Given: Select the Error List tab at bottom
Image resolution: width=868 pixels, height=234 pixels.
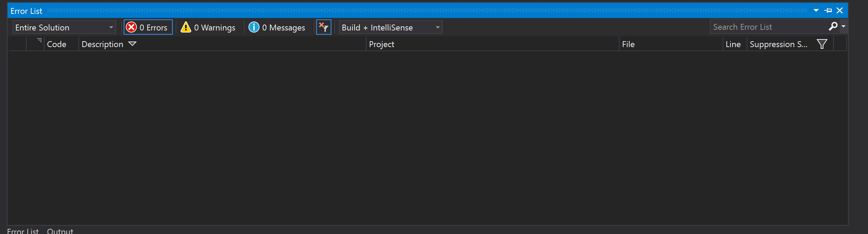Looking at the screenshot, I should click(23, 231).
